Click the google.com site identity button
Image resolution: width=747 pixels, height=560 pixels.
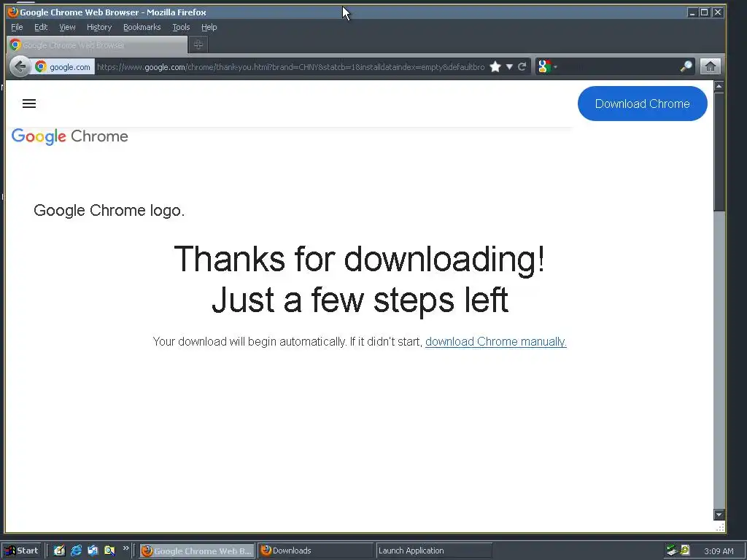[x=63, y=67]
